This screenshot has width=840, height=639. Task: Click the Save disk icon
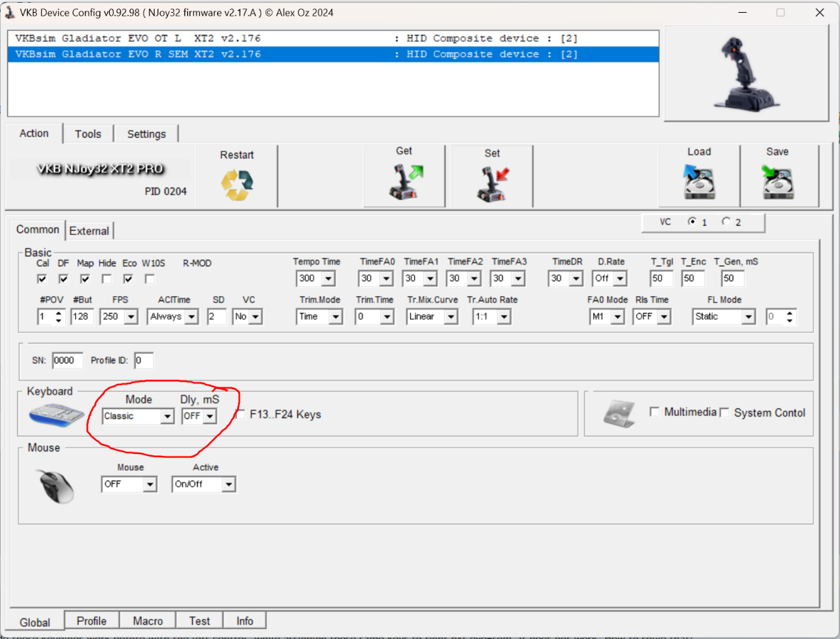click(x=777, y=182)
